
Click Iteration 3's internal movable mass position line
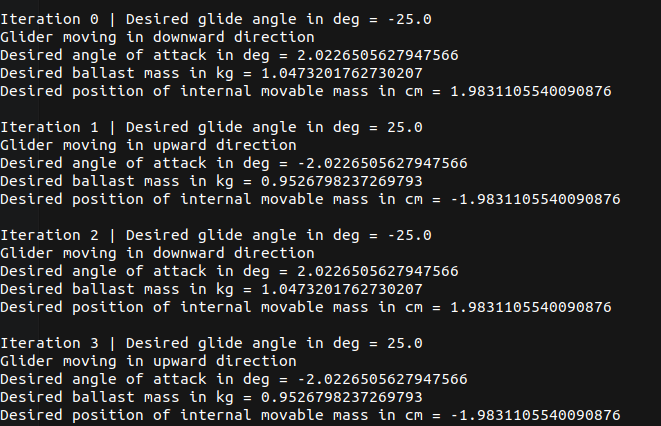click(x=310, y=415)
